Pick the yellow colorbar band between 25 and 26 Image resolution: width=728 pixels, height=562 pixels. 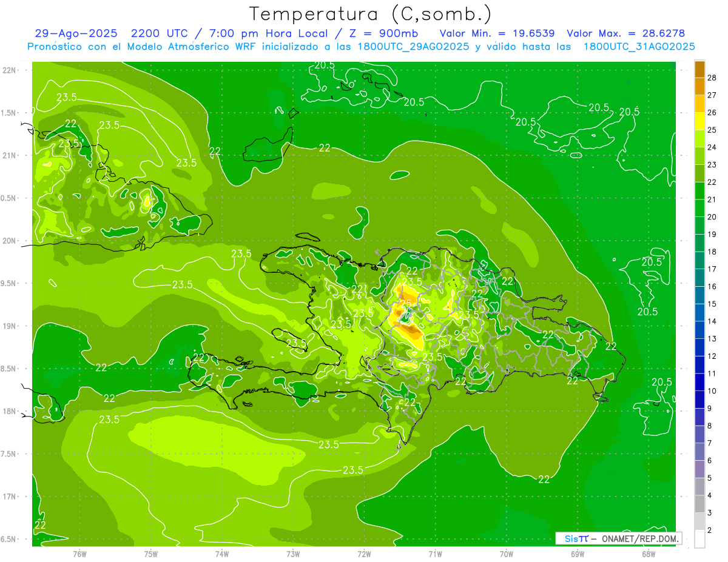pos(699,121)
